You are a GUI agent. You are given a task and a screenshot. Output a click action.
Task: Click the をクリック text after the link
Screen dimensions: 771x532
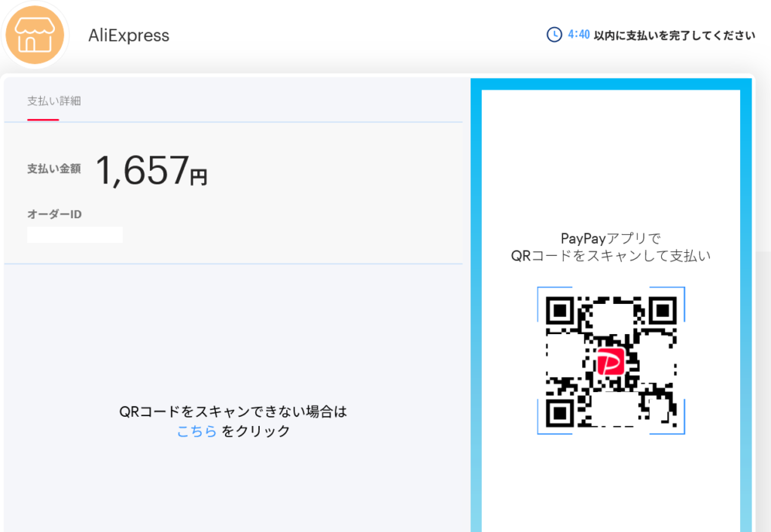point(256,431)
